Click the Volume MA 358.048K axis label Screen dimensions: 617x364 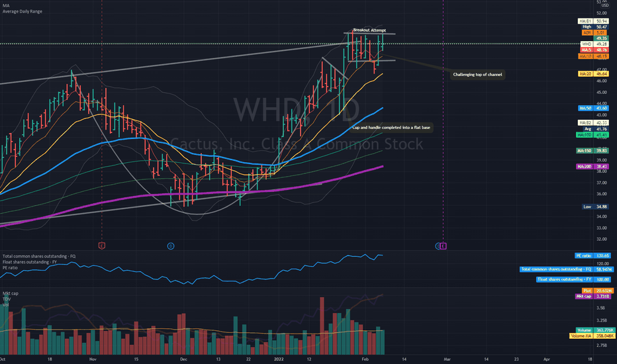click(x=593, y=336)
